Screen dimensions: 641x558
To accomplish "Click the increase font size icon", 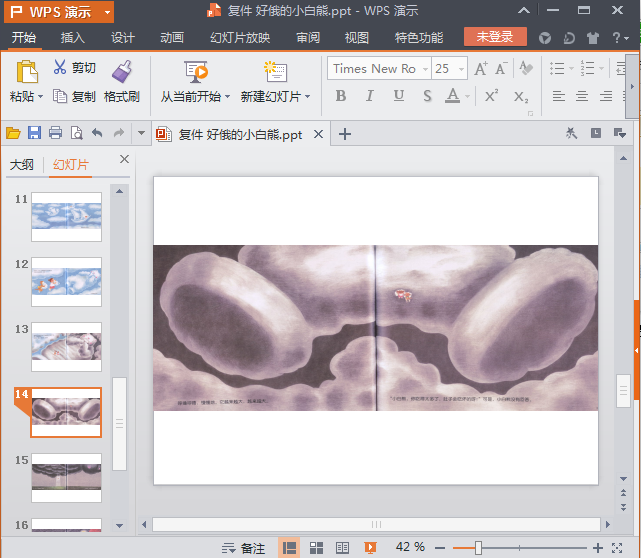I will click(481, 69).
